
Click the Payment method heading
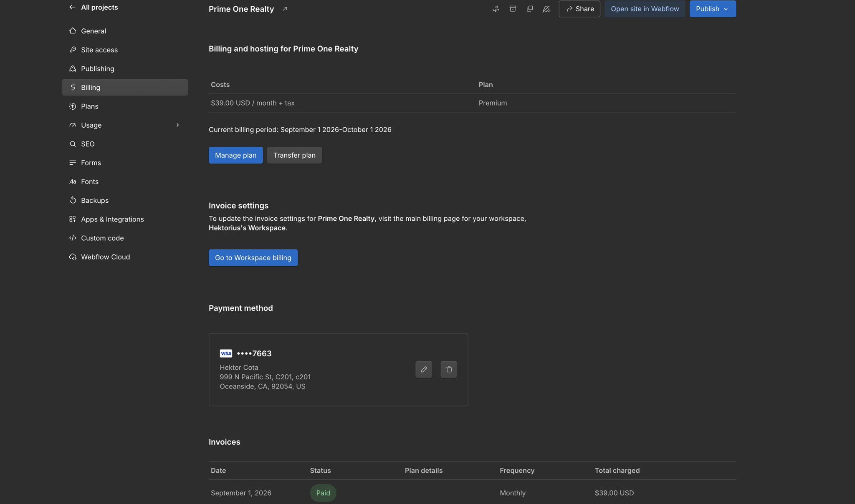(x=240, y=308)
